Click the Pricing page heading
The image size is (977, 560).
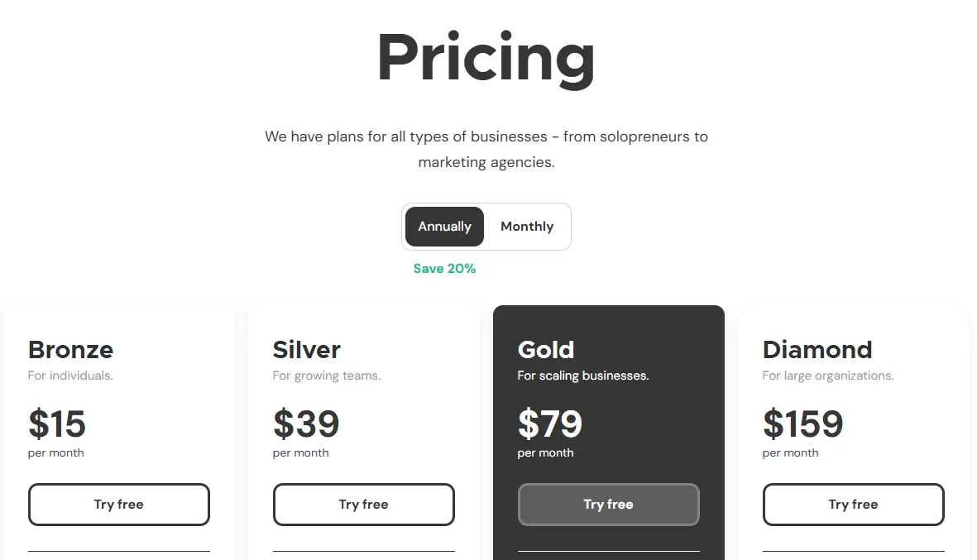tap(486, 56)
